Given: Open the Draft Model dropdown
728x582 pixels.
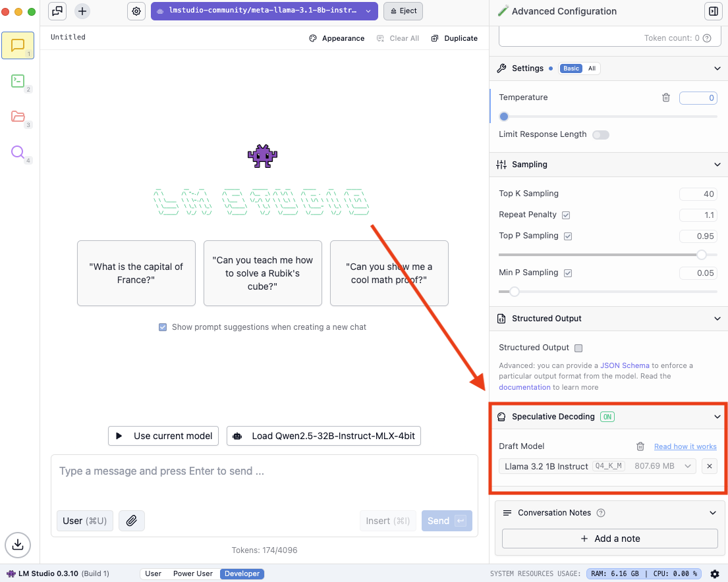Looking at the screenshot, I should [597, 466].
